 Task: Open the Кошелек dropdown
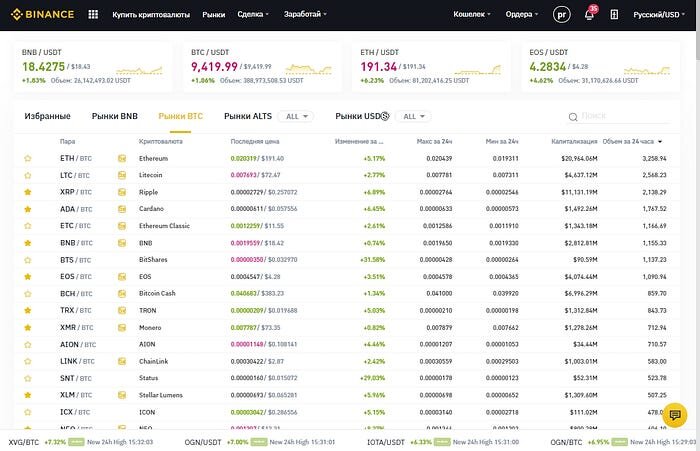tap(472, 14)
